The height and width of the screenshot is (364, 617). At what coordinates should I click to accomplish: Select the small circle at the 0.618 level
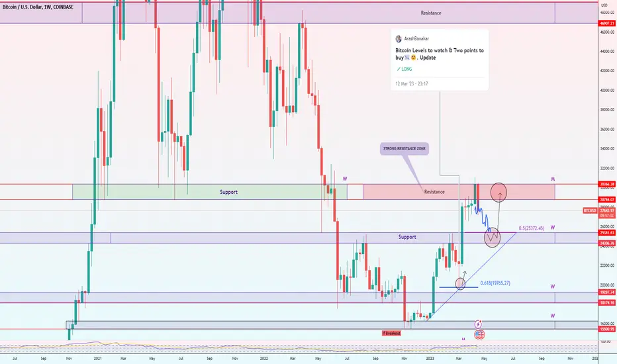(460, 284)
